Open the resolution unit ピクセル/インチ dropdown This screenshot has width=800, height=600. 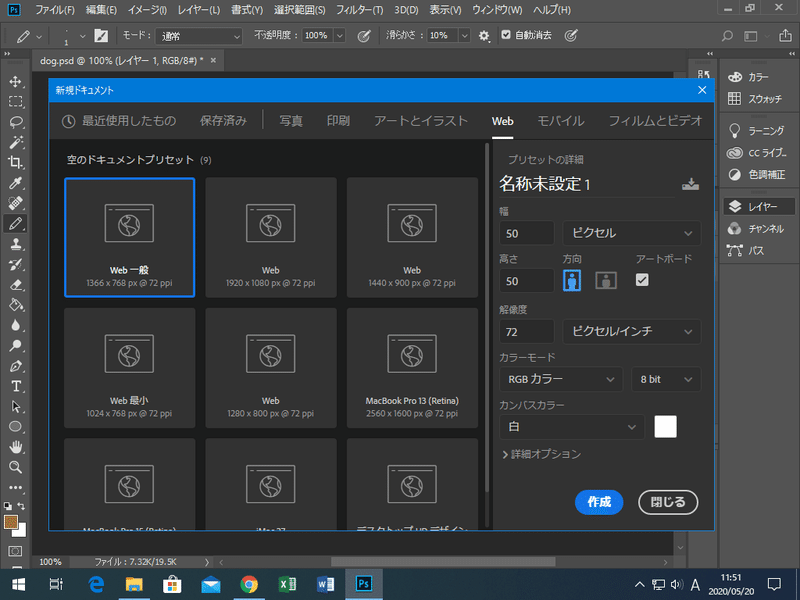tap(632, 332)
